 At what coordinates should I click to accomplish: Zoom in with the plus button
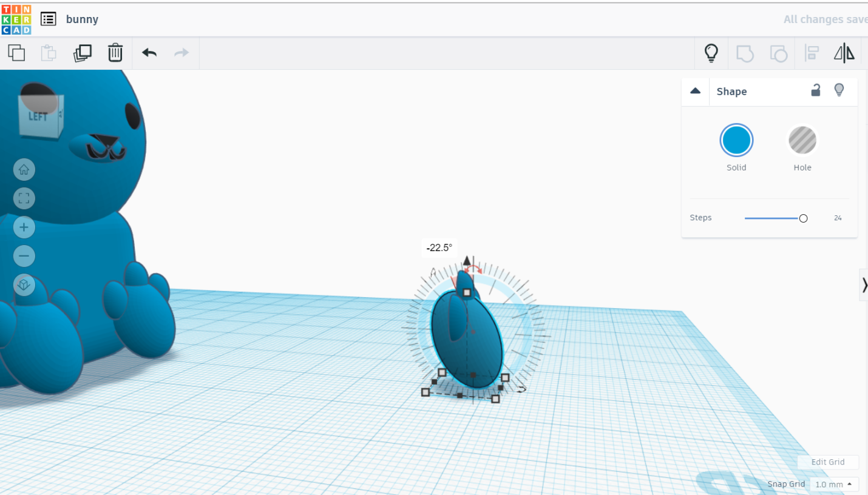tap(24, 227)
